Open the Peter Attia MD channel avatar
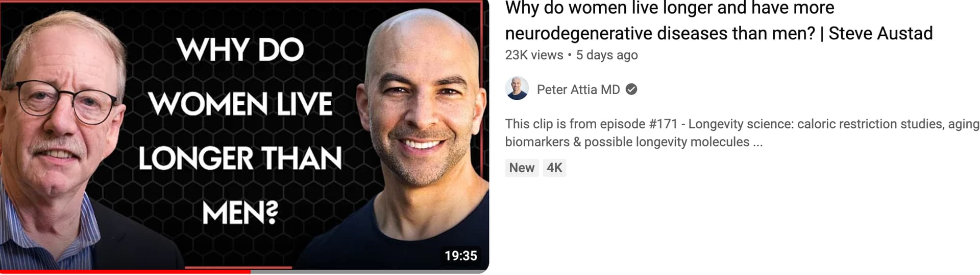Image resolution: width=980 pixels, height=275 pixels. click(x=517, y=89)
